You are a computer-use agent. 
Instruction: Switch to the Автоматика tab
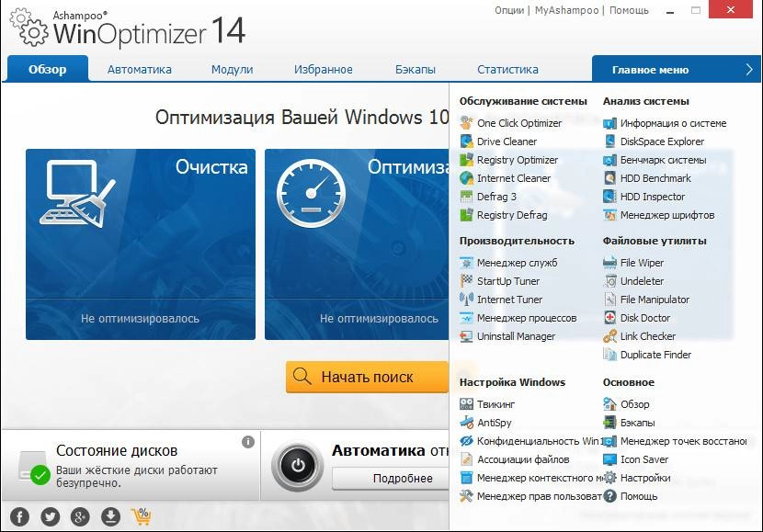point(140,70)
